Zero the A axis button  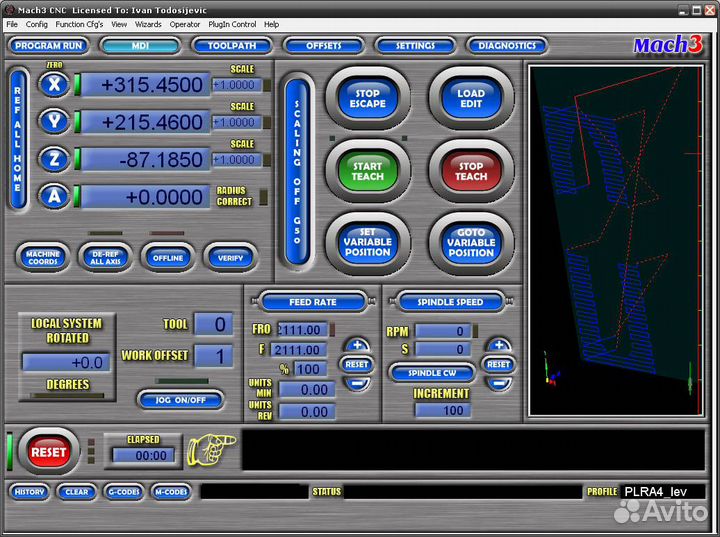tap(54, 196)
